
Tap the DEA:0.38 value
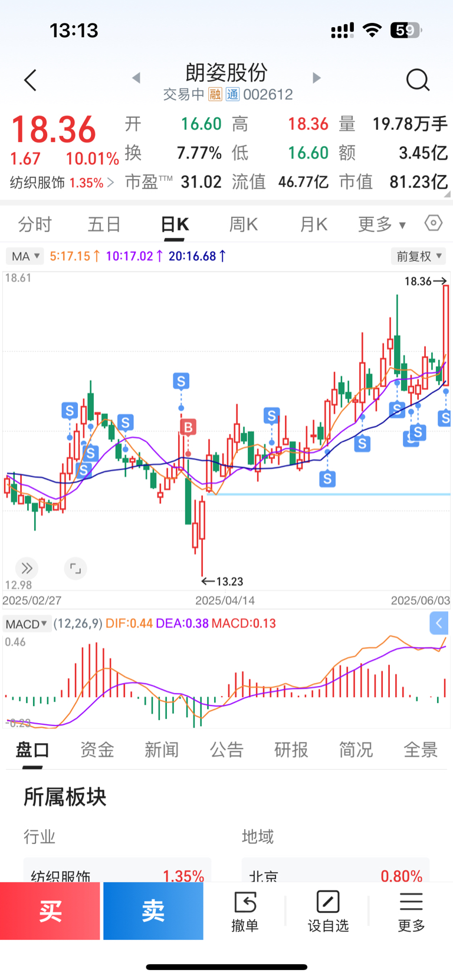click(182, 623)
